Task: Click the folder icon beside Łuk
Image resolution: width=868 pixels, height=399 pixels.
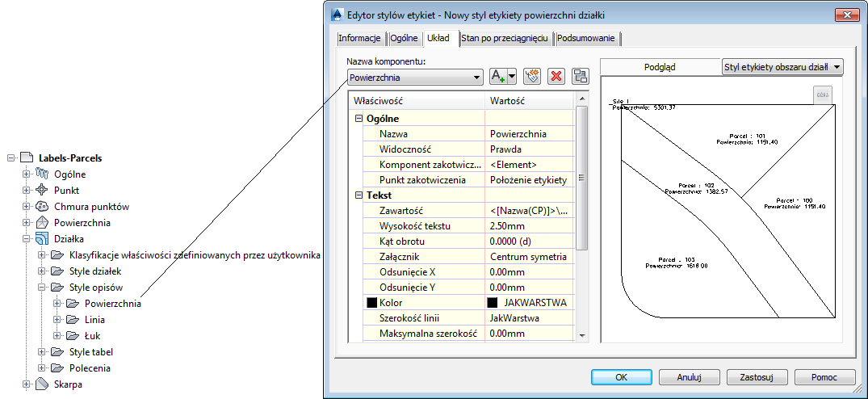Action: click(73, 335)
